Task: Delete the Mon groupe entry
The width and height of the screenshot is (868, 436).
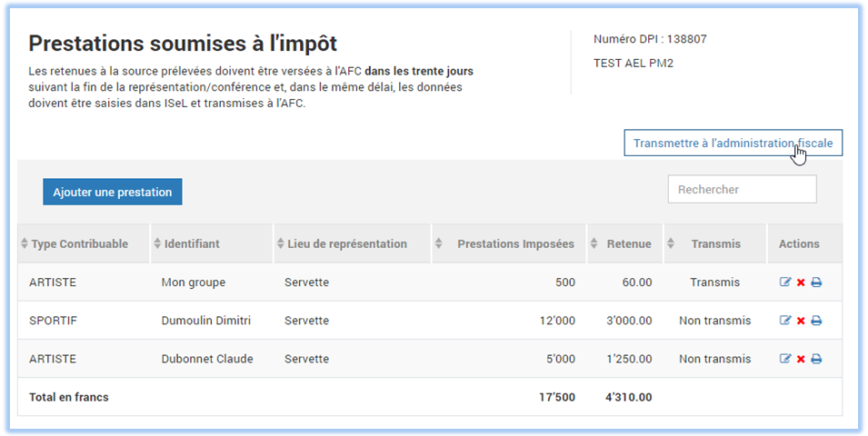Action: tap(801, 282)
